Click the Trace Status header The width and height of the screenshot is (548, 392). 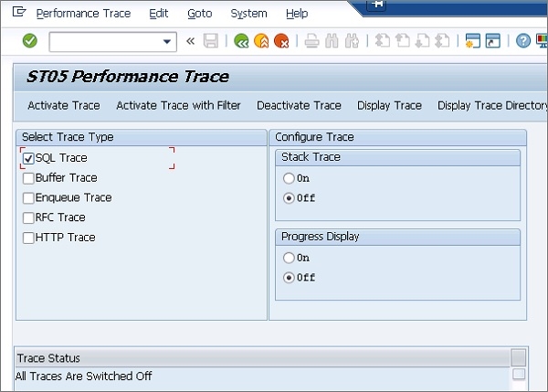(263, 357)
